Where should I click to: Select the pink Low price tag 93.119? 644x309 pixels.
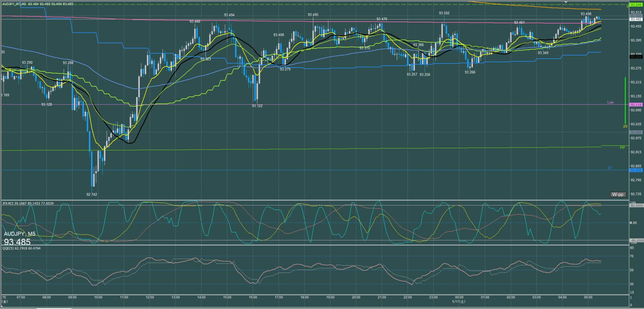pos(636,105)
